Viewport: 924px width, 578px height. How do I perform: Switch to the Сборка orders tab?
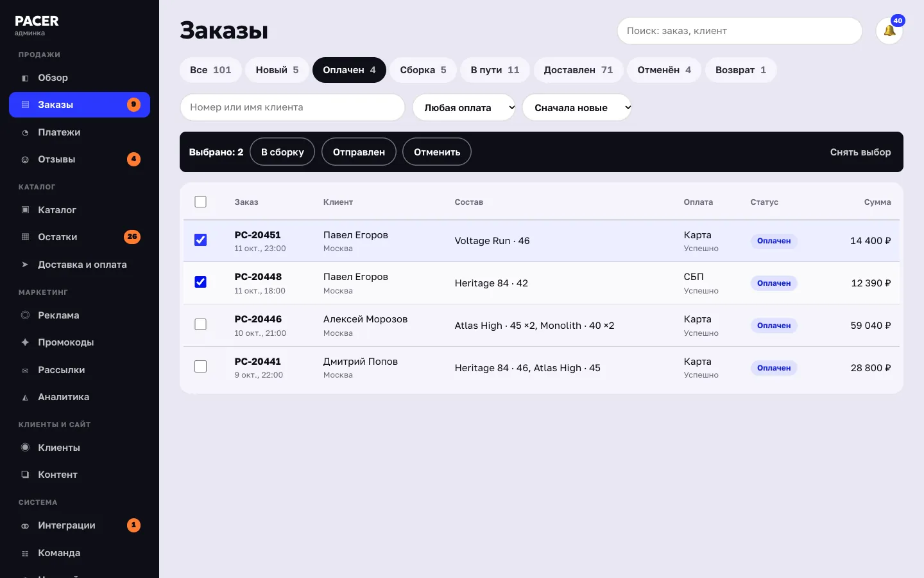pyautogui.click(x=423, y=70)
